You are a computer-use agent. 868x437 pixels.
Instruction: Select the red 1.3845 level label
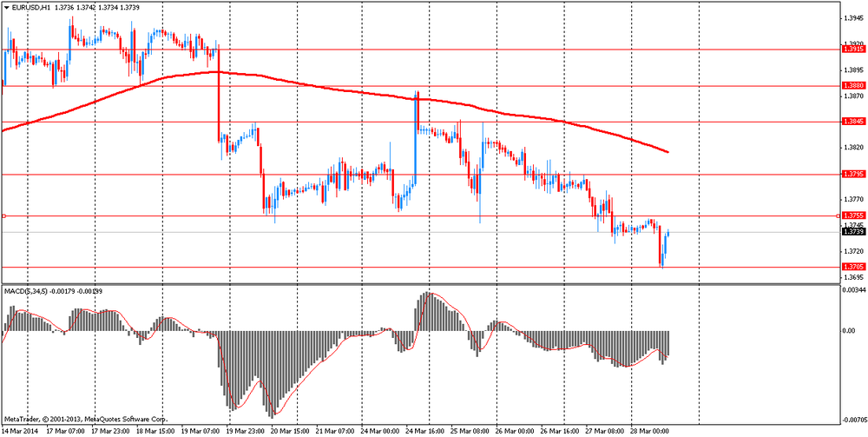(x=852, y=122)
